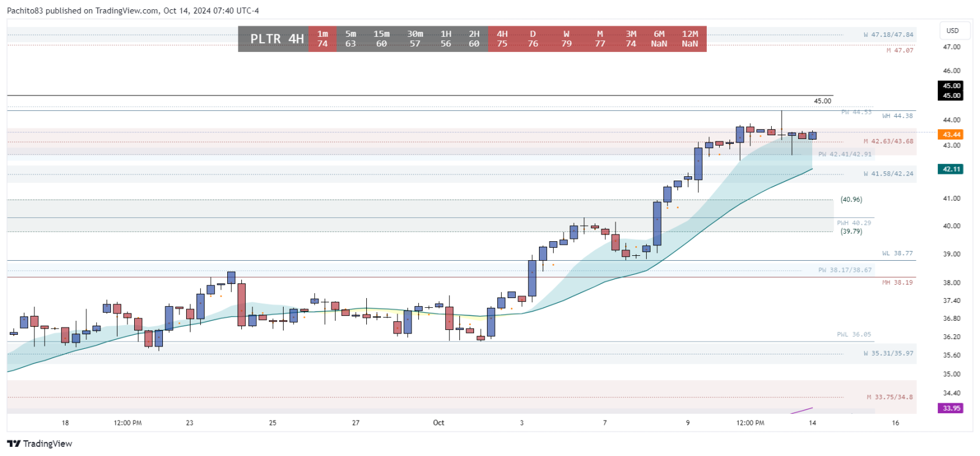Click the 27 date on time axis
Screen dimensions: 980x456
tap(356, 423)
